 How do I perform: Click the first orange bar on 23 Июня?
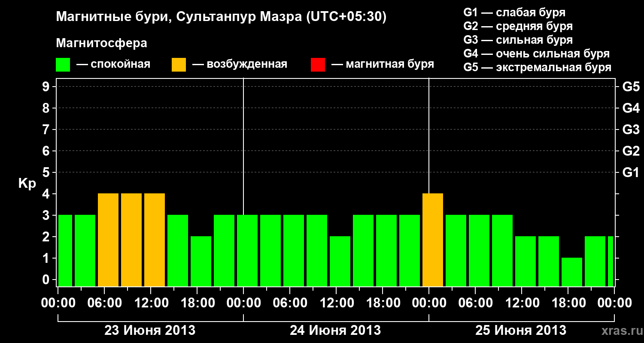[108, 240]
